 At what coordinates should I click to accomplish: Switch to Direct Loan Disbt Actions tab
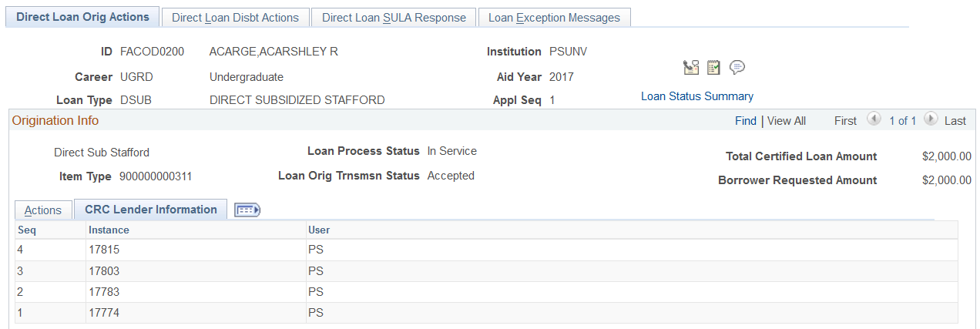236,18
